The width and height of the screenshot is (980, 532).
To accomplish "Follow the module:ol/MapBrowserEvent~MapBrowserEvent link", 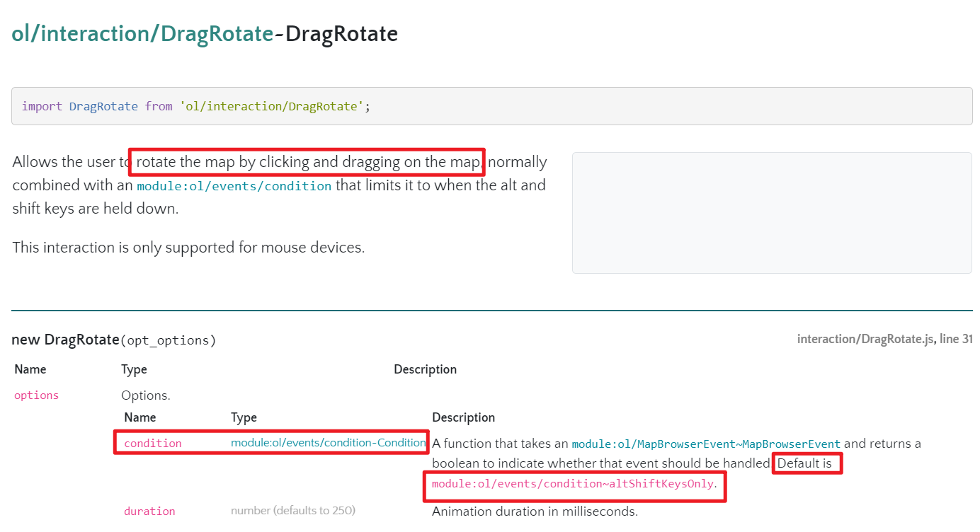I will click(705, 444).
